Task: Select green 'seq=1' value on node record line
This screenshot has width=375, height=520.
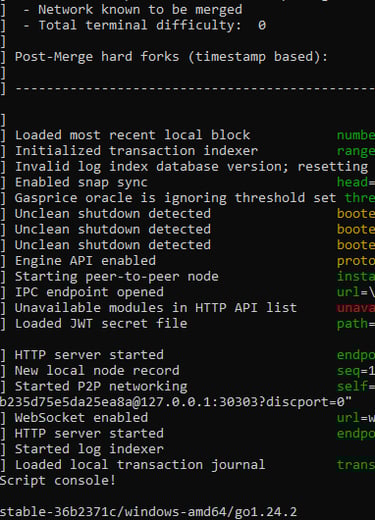Action: 356,371
